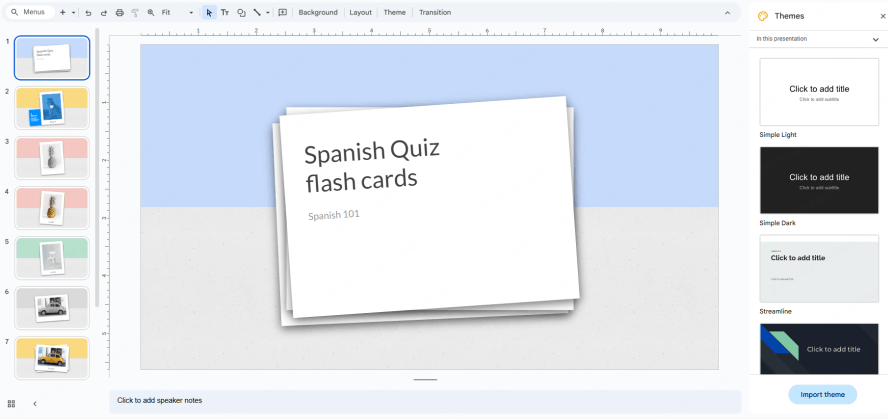Click the Import theme button
Screen dimensions: 888x419
[822, 395]
